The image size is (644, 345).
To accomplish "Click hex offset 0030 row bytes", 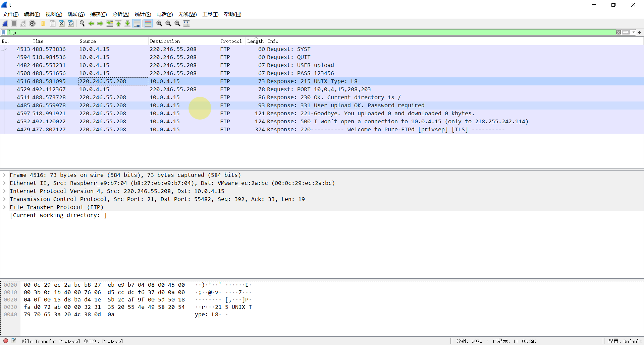I will 104,307.
